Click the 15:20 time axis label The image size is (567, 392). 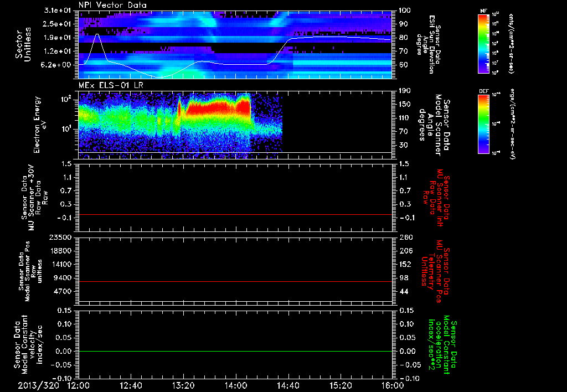tap(341, 385)
